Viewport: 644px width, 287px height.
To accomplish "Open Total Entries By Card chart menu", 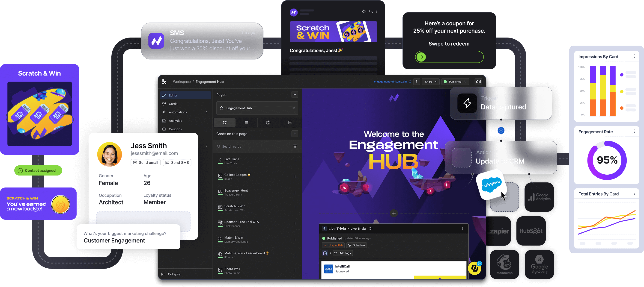I will pos(634,193).
